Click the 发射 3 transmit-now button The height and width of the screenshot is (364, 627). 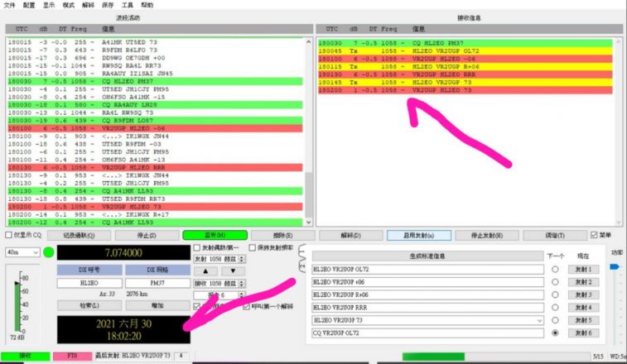tap(582, 295)
